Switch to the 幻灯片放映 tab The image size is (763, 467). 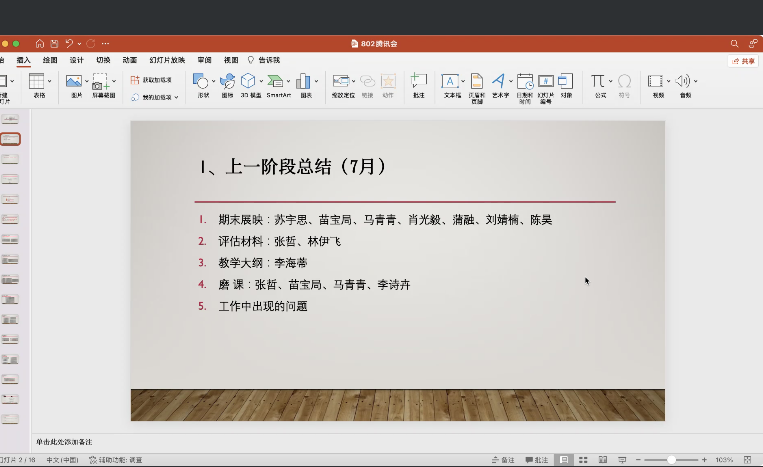[167, 60]
